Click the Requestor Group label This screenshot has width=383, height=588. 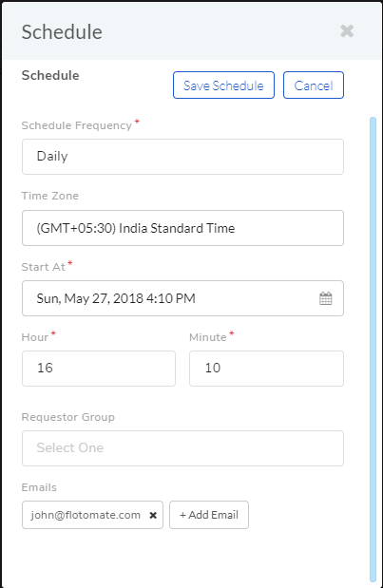(x=67, y=417)
